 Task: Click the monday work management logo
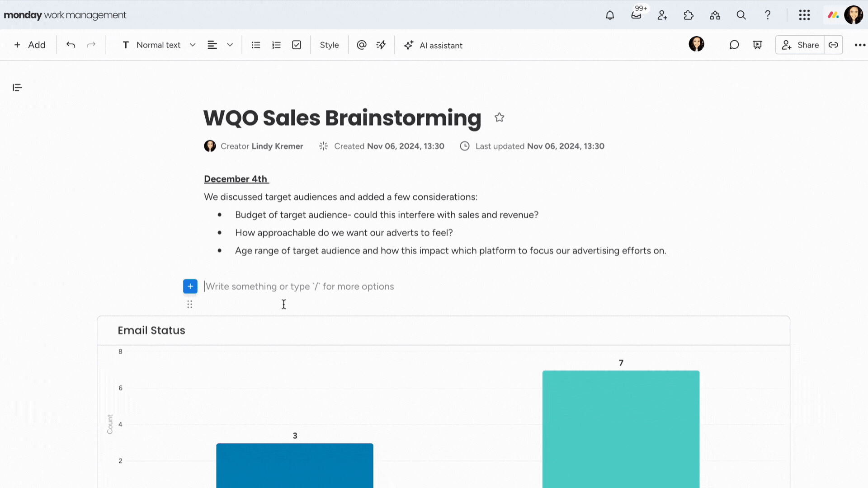pyautogui.click(x=65, y=15)
